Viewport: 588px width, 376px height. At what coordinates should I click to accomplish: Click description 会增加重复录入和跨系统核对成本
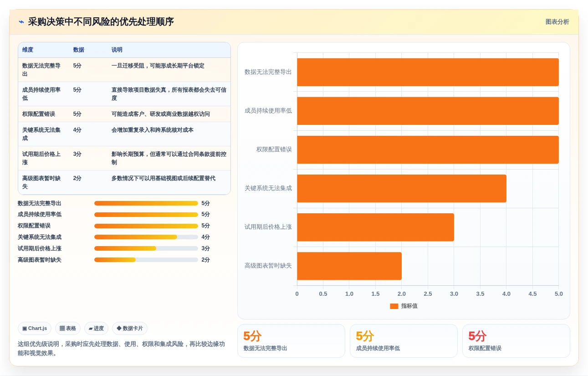pos(153,130)
